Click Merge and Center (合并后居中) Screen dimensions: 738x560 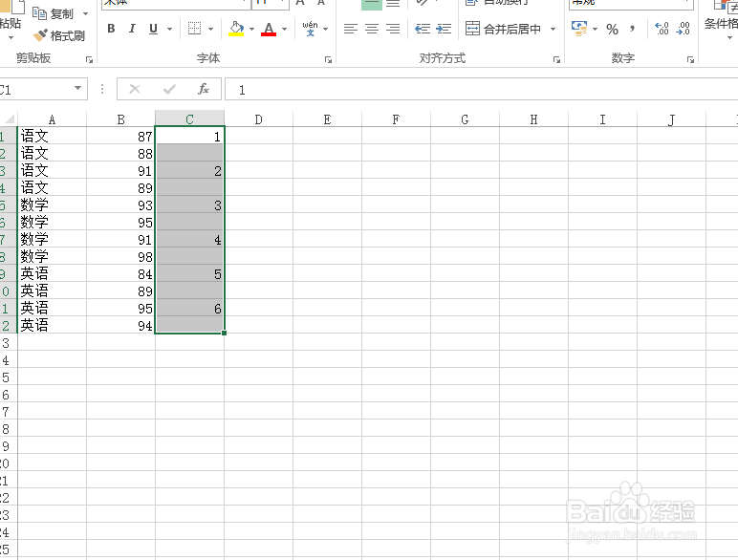(503, 30)
